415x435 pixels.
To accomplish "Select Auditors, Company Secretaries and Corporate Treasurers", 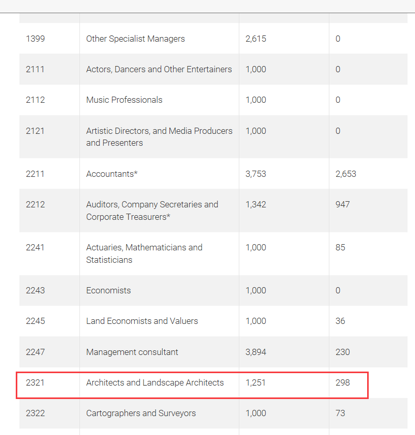I will (x=152, y=211).
